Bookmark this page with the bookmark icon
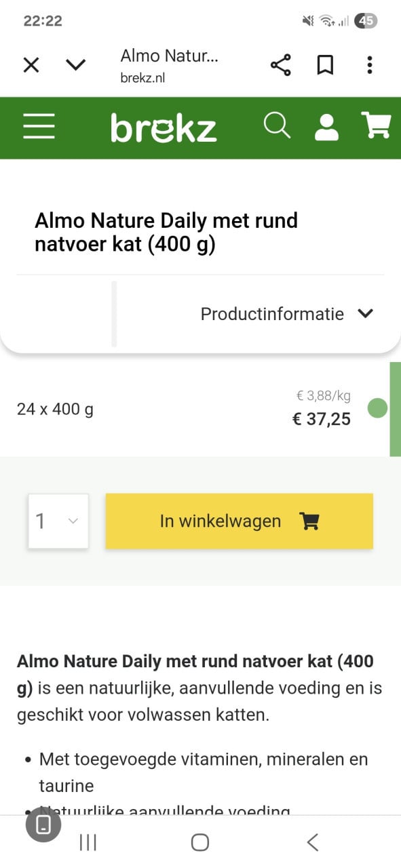This screenshot has height=868, width=401. click(x=325, y=65)
